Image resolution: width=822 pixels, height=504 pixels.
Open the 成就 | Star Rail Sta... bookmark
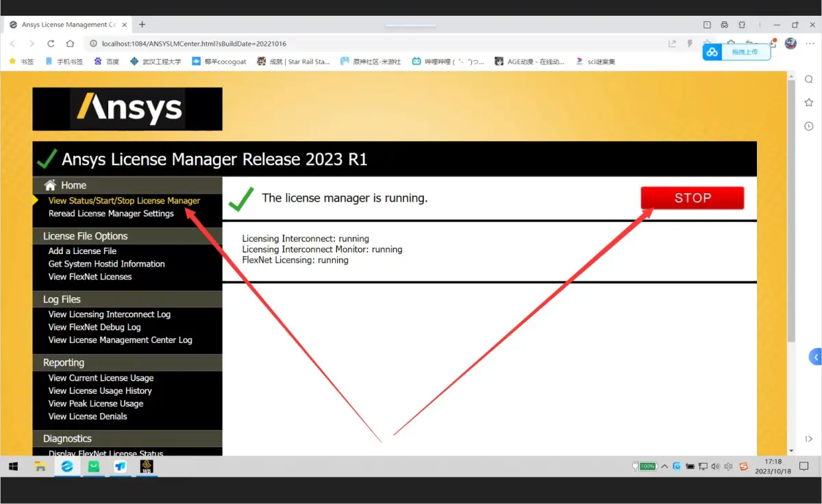293,62
